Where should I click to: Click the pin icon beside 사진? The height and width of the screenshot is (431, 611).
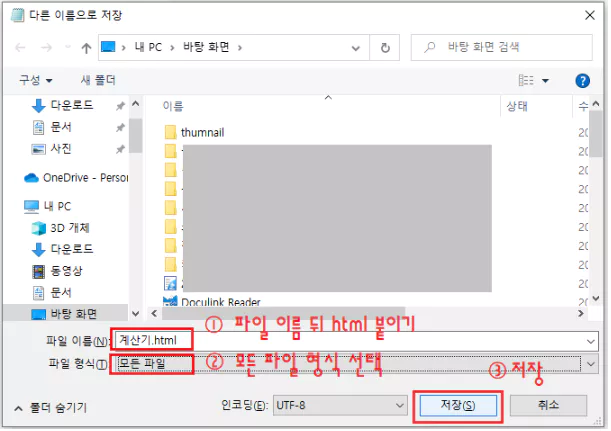click(x=120, y=149)
